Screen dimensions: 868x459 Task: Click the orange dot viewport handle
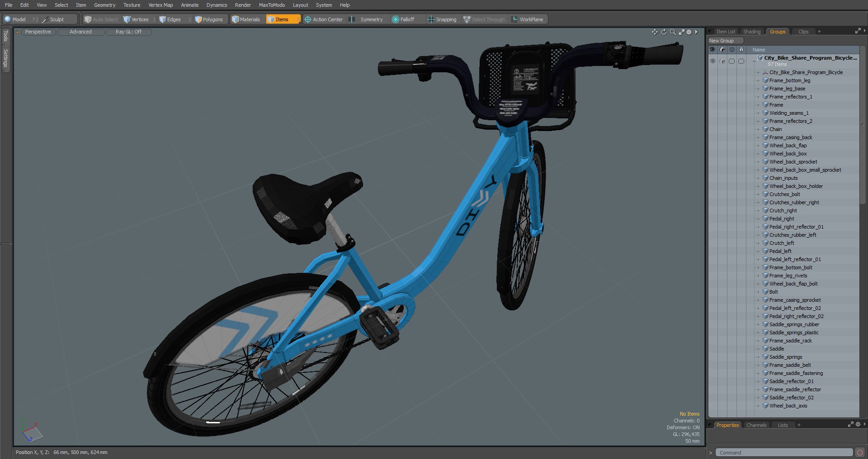pyautogui.click(x=17, y=32)
